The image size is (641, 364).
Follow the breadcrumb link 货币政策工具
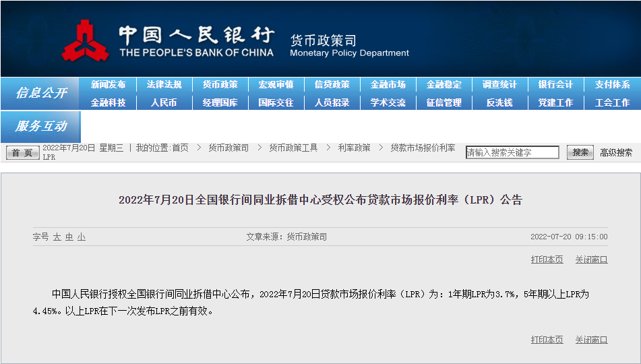tap(293, 148)
